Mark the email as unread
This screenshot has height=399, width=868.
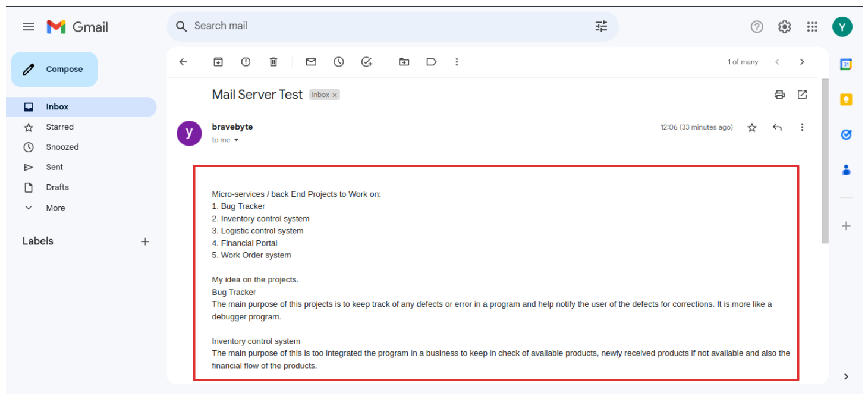311,62
